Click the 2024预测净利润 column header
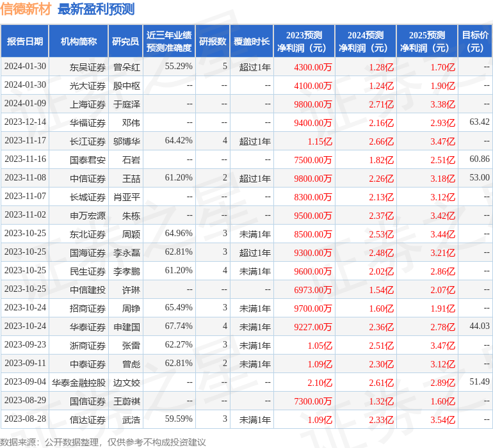 366,41
